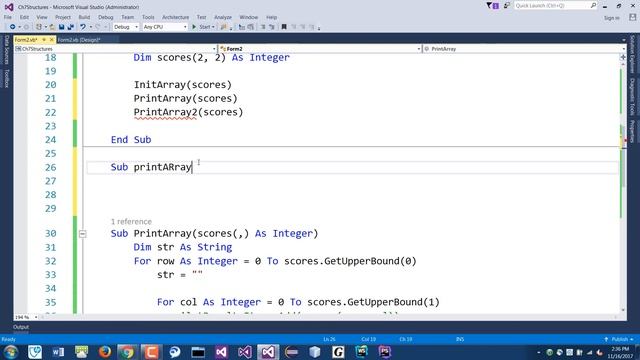Open the Architecture menu
The height and width of the screenshot is (360, 640).
coord(176,17)
